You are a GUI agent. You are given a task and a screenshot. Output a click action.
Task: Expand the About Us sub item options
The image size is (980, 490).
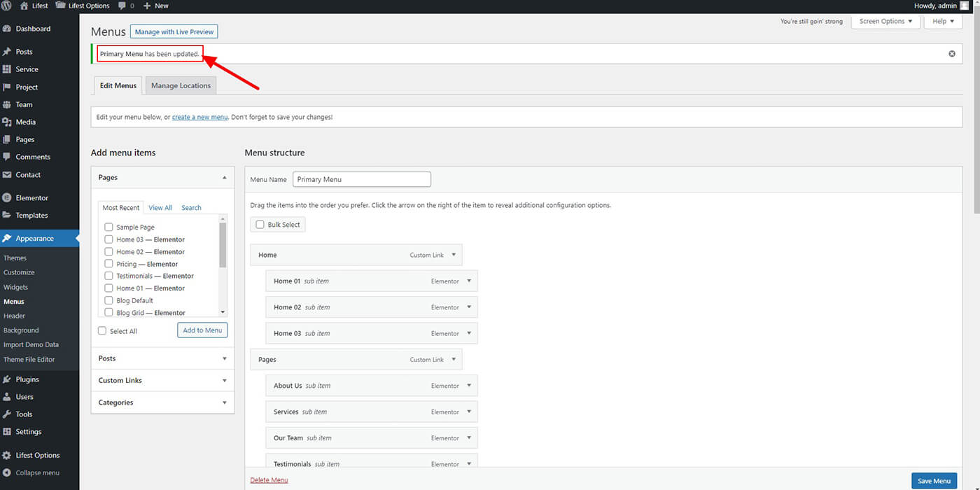469,386
